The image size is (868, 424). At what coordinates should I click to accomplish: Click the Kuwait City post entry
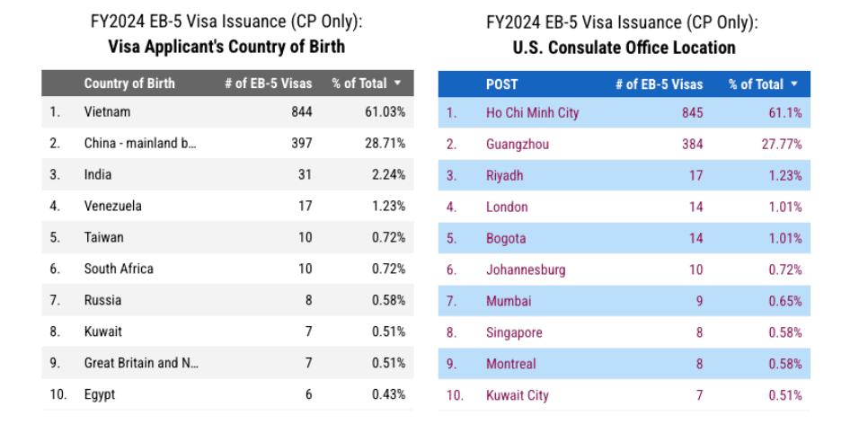pos(517,395)
